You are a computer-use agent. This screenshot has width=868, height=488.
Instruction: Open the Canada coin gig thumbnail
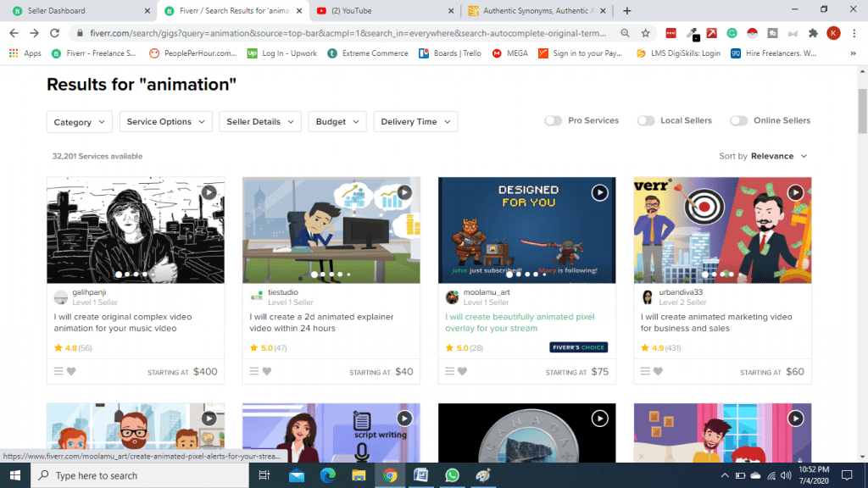coord(527,433)
